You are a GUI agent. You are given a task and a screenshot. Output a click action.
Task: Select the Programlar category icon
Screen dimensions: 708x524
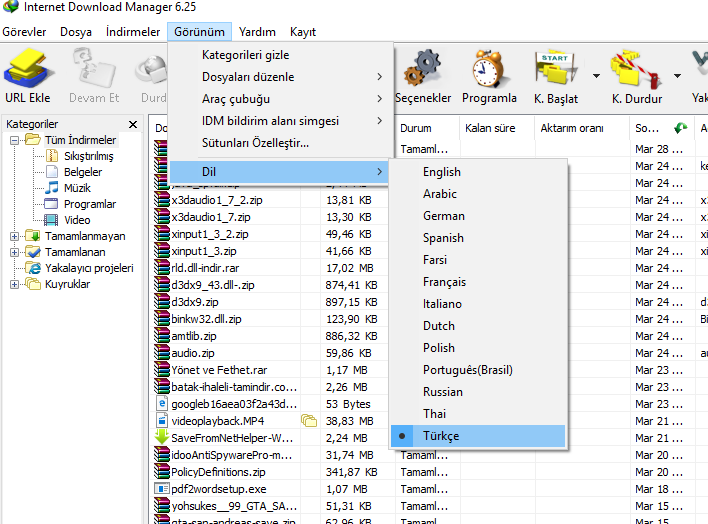51,204
